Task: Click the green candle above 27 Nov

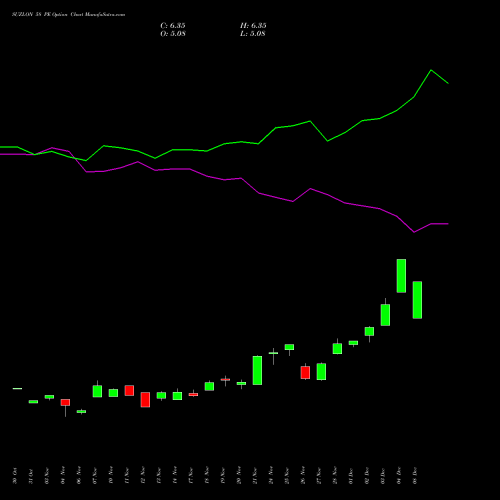Action: [x=321, y=371]
